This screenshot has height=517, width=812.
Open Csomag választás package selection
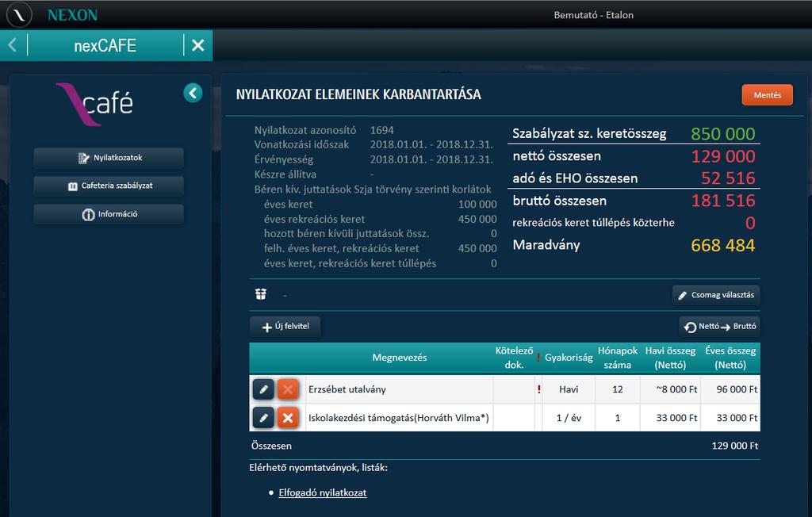(716, 295)
